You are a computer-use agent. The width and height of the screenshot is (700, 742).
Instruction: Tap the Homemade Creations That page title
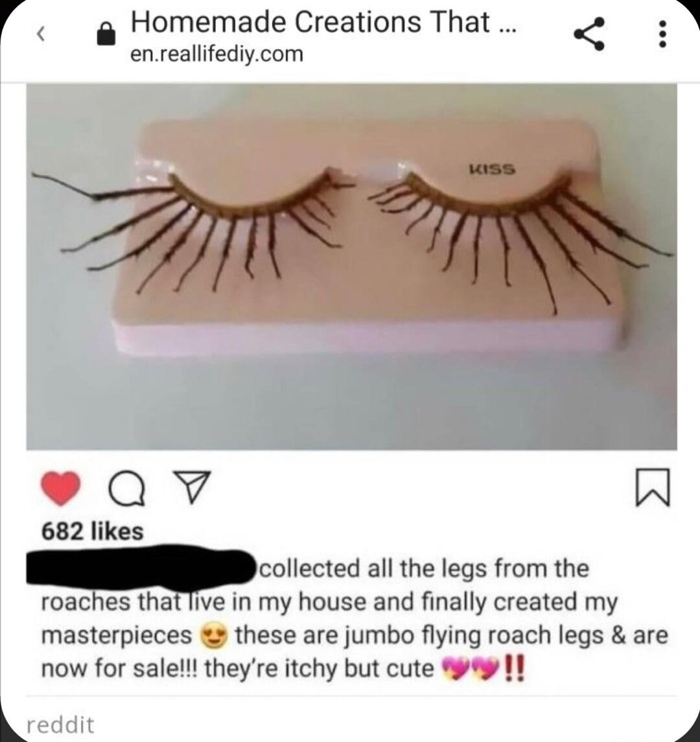tap(323, 22)
